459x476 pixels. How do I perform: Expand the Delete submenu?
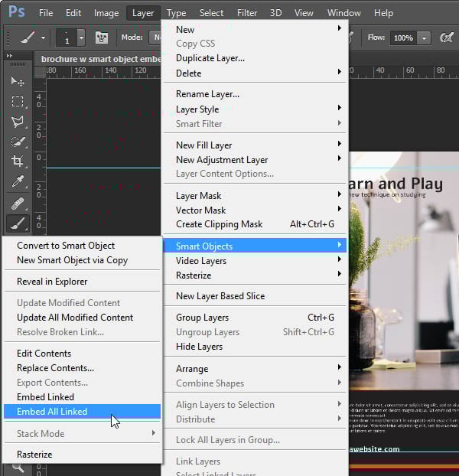coord(255,73)
